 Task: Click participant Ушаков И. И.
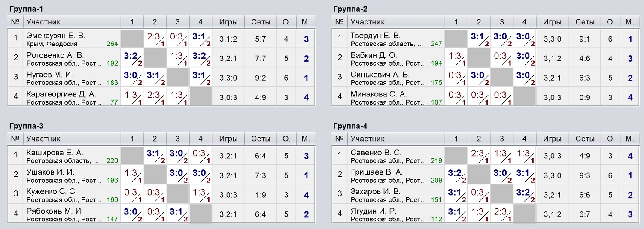(50, 172)
